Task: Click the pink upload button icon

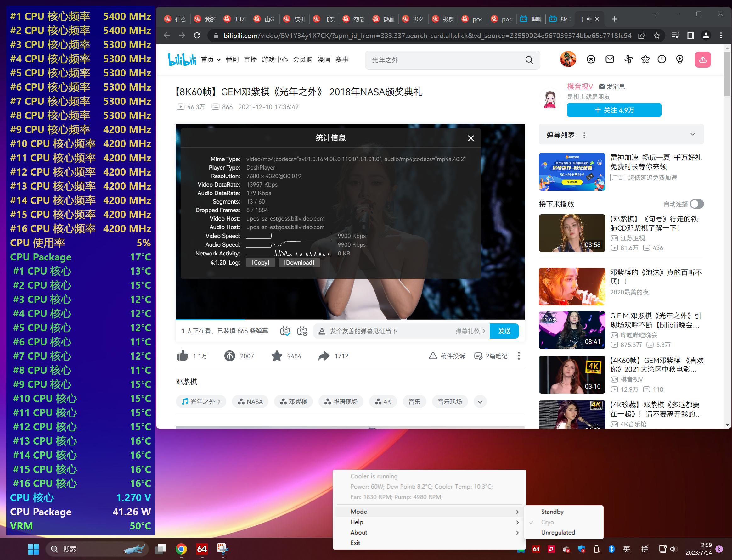Action: point(702,60)
